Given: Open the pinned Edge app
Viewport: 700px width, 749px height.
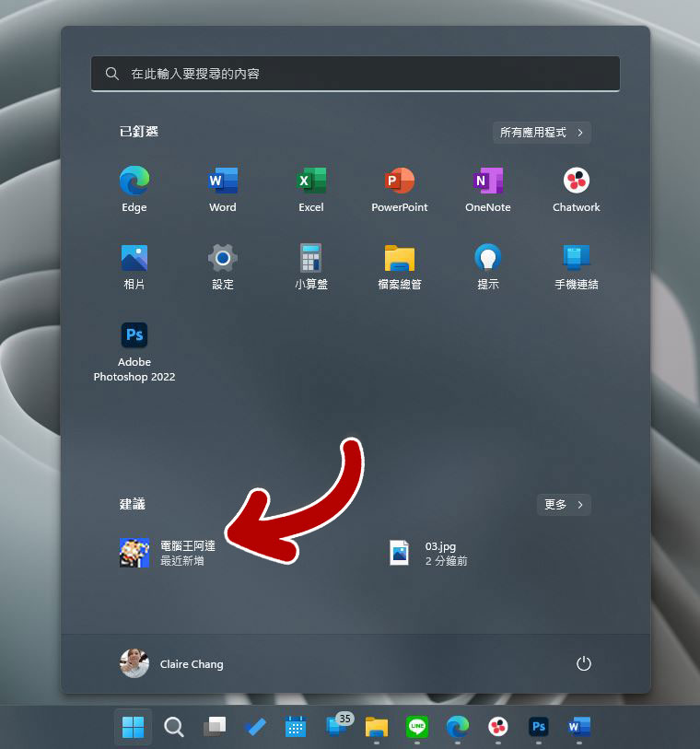Looking at the screenshot, I should pyautogui.click(x=134, y=189).
